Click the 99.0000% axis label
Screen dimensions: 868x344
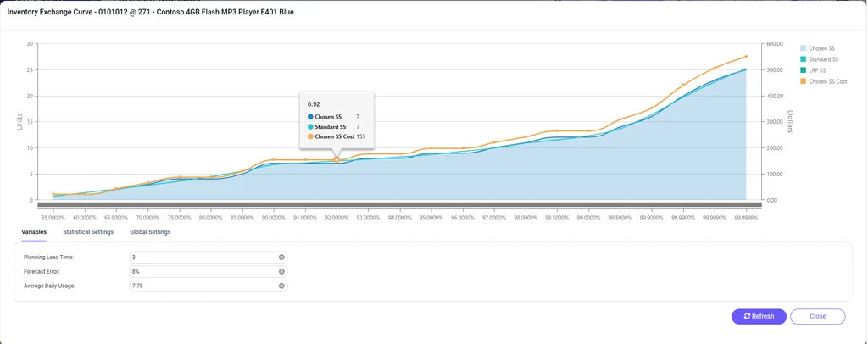(x=589, y=218)
